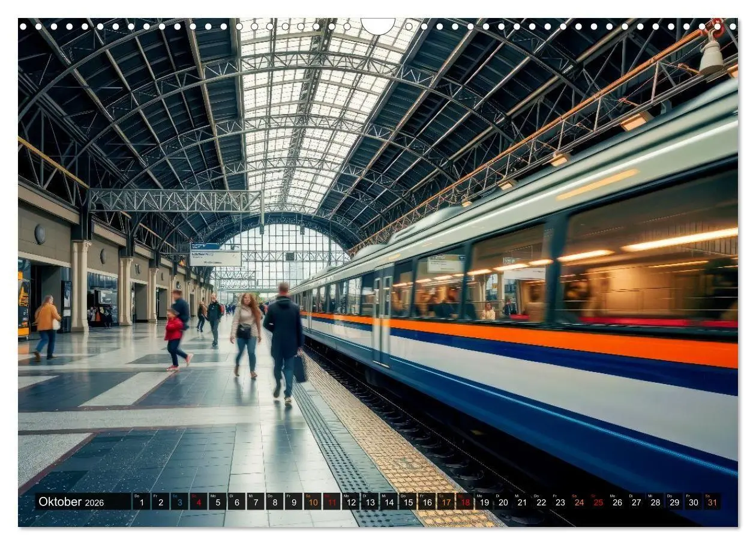Image resolution: width=756 pixels, height=545 pixels.
Task: Pick Saturday 10 highlighted in orange
Action: coord(313,502)
